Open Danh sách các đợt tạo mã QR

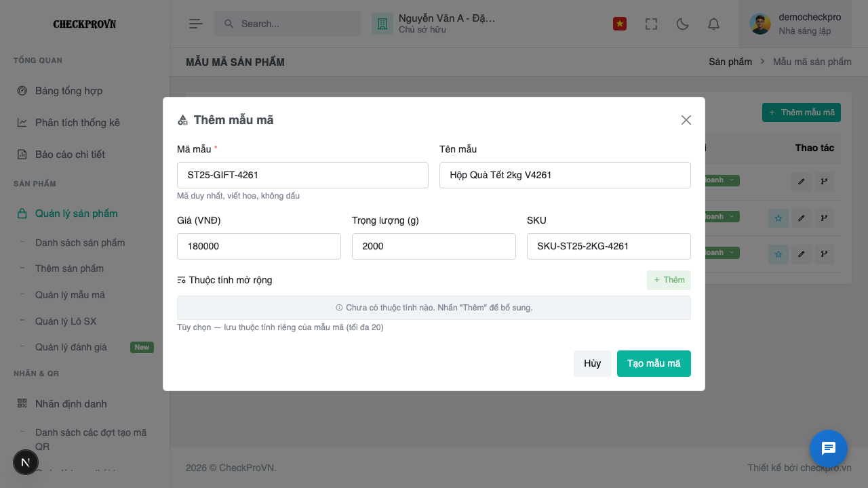91,439
